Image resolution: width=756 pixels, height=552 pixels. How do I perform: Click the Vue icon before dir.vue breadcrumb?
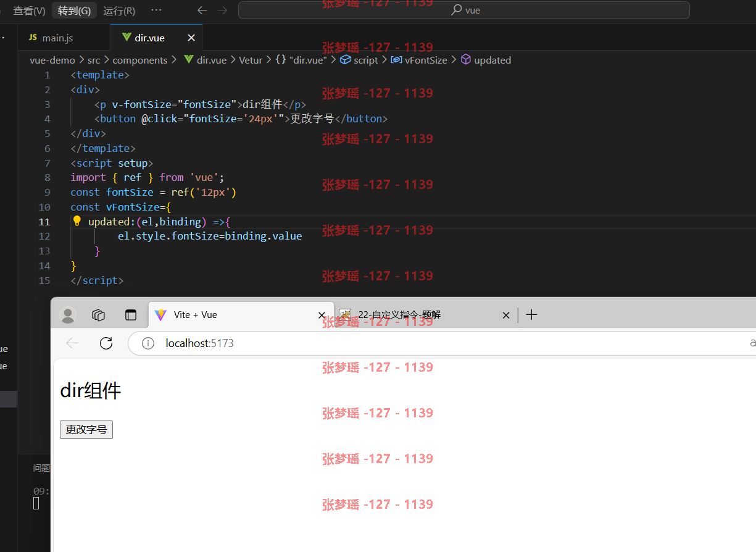[189, 60]
